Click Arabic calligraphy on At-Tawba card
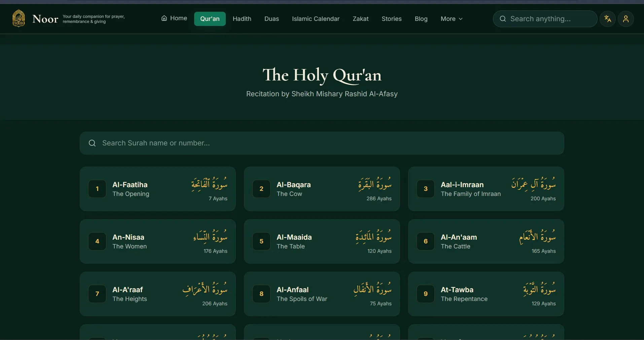This screenshot has height=340, width=644. 539,289
